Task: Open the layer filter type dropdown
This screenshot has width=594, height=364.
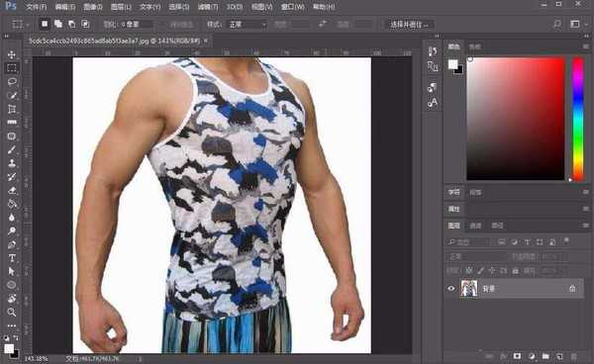Action: coord(468,241)
